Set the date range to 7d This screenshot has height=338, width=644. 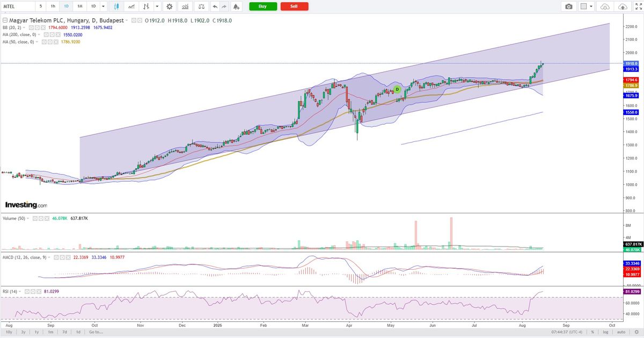(x=64, y=333)
